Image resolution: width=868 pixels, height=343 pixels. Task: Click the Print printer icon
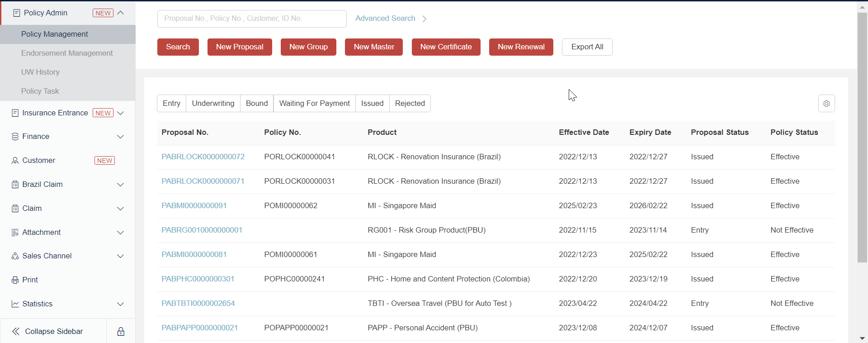click(x=15, y=280)
